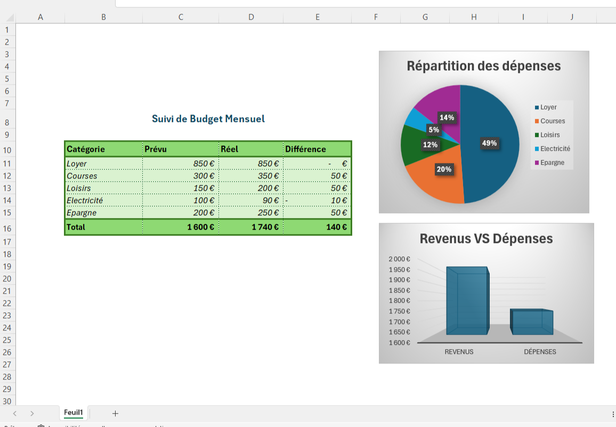Click the select-all corner of the grid
Screen dimensions: 616x427
click(x=8, y=17)
